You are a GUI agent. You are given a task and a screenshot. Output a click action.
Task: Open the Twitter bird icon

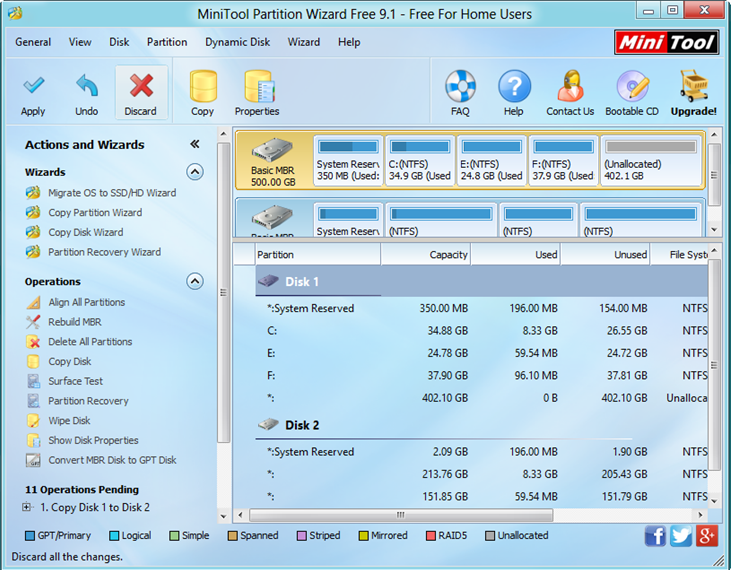coord(681,536)
